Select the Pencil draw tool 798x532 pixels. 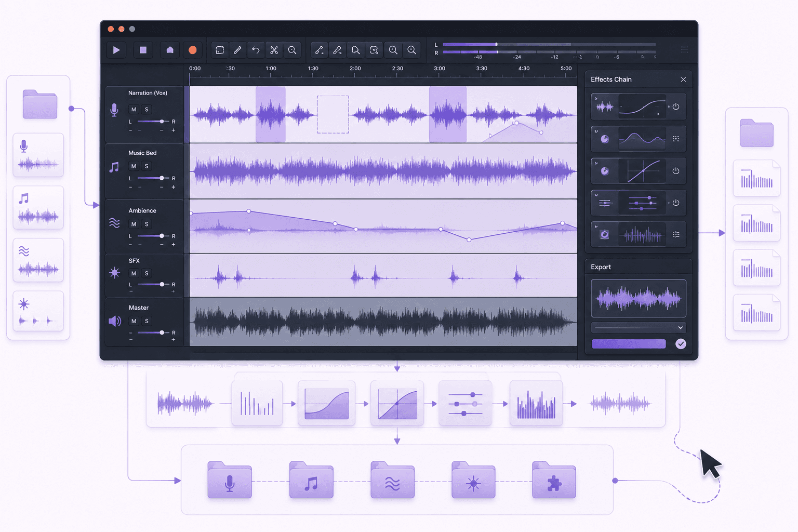(237, 50)
